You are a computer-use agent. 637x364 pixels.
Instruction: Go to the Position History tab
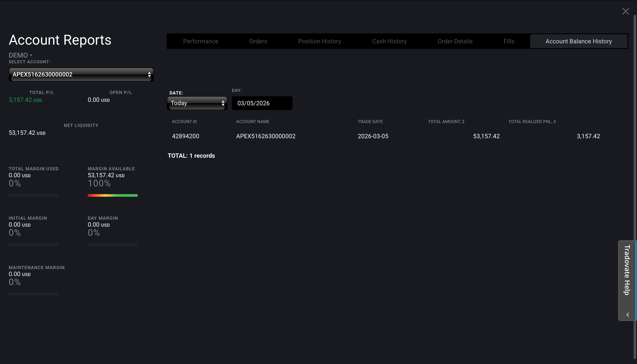pos(320,41)
